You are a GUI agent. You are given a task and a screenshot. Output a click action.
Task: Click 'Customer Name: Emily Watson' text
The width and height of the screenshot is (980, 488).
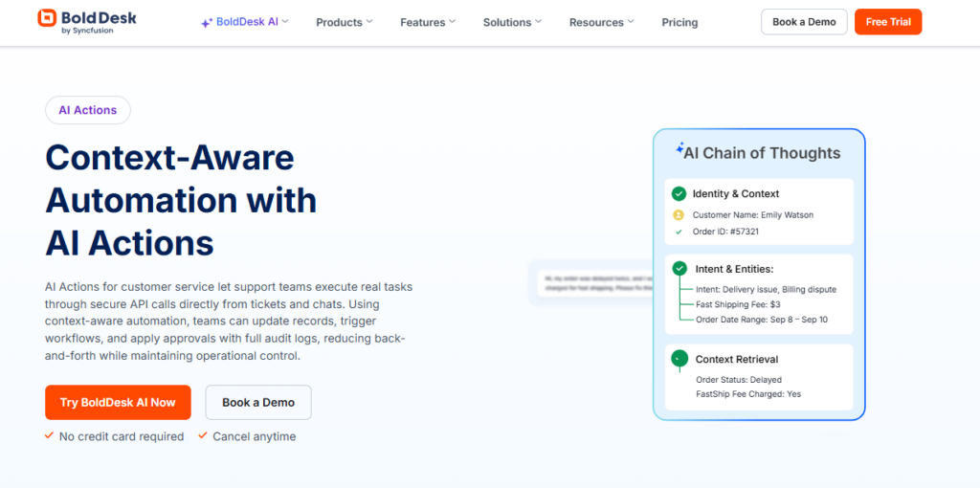coord(753,215)
